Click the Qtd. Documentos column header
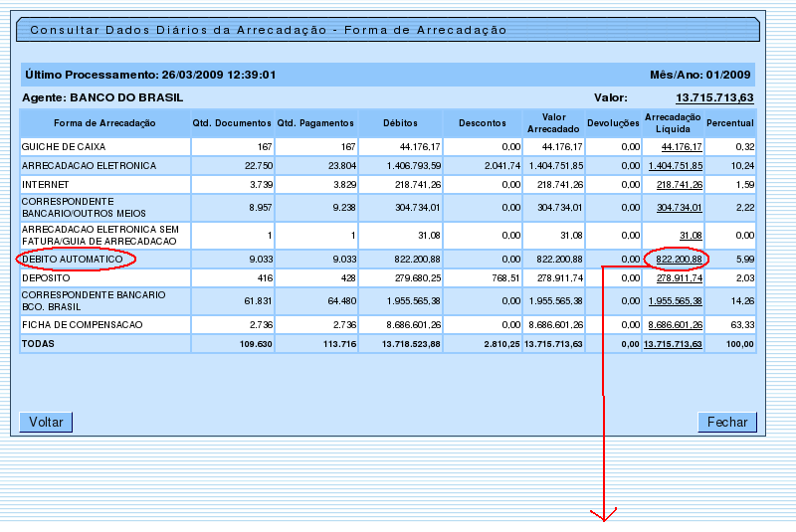The height and width of the screenshot is (532, 796). (232, 123)
